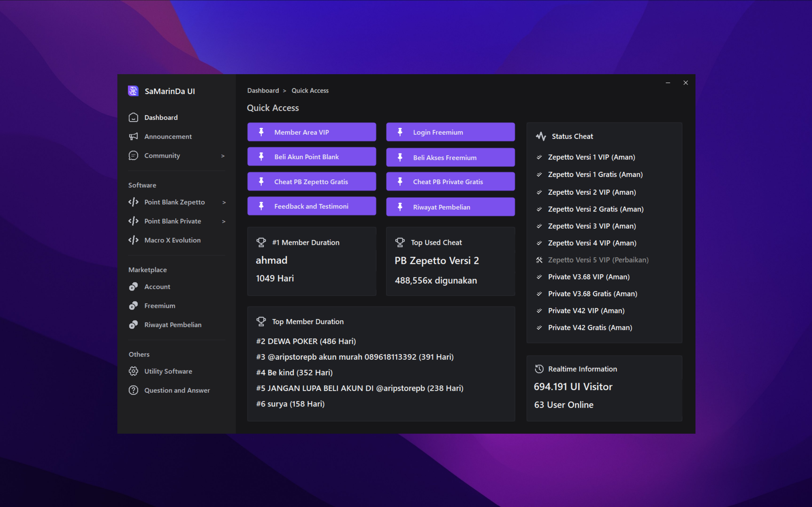This screenshot has width=812, height=507.
Task: Open Dashboard from the sidebar
Action: (161, 117)
